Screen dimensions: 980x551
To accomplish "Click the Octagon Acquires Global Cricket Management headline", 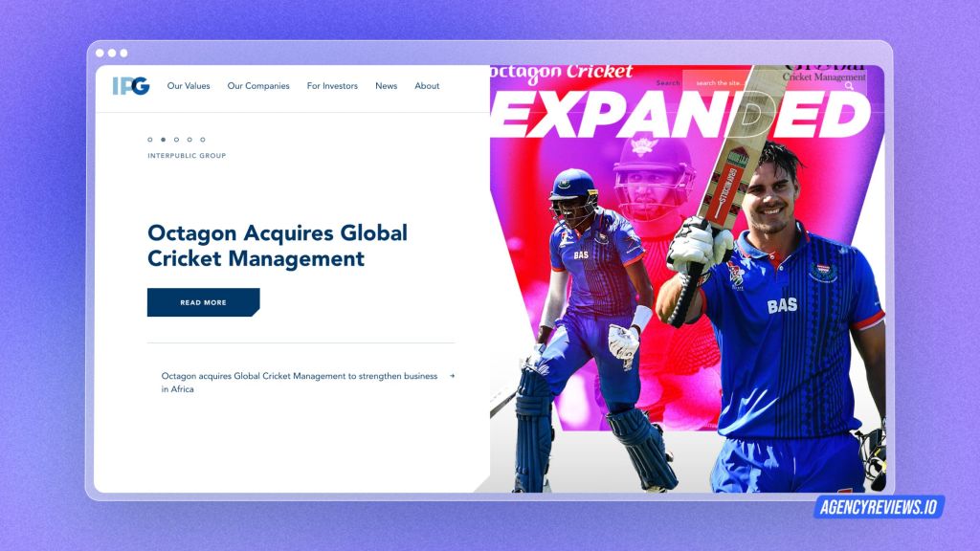I will coord(278,245).
